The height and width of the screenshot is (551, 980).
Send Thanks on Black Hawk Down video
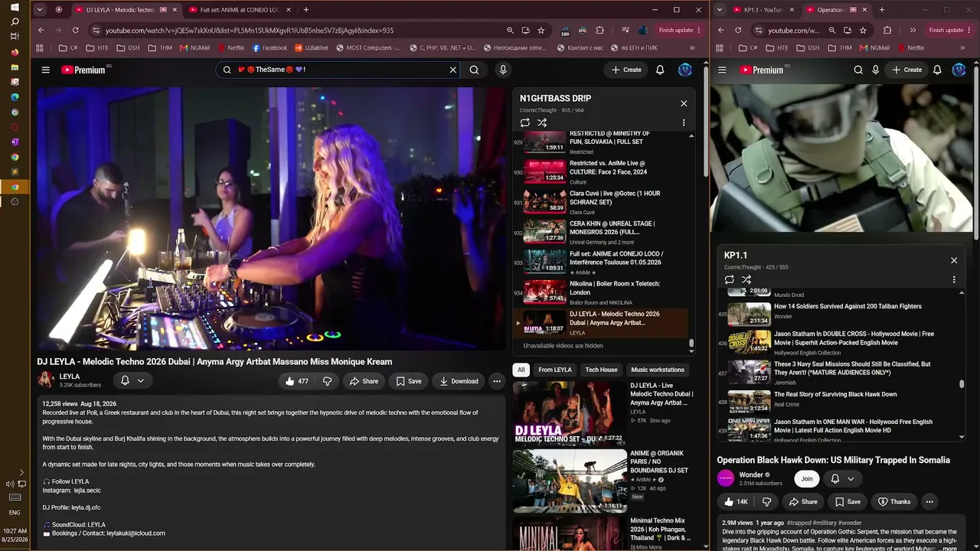pyautogui.click(x=893, y=502)
